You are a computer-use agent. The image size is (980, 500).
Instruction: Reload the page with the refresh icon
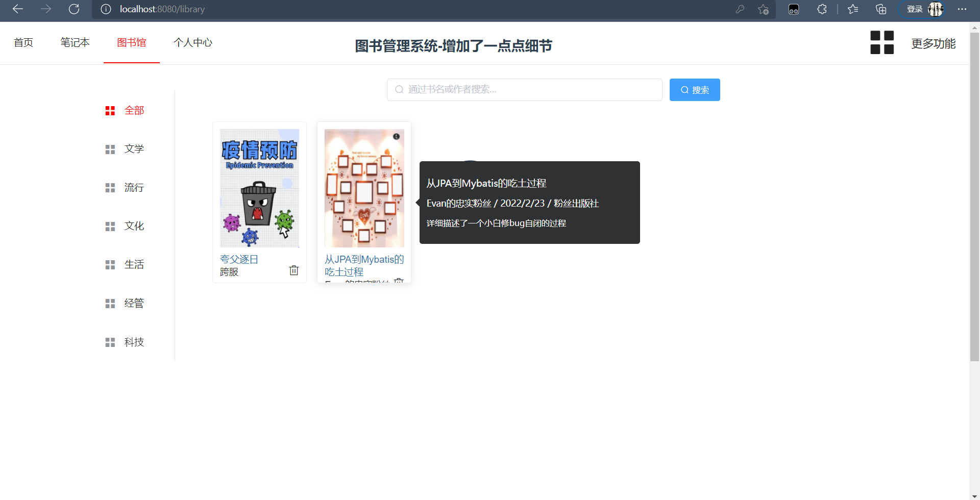74,9
